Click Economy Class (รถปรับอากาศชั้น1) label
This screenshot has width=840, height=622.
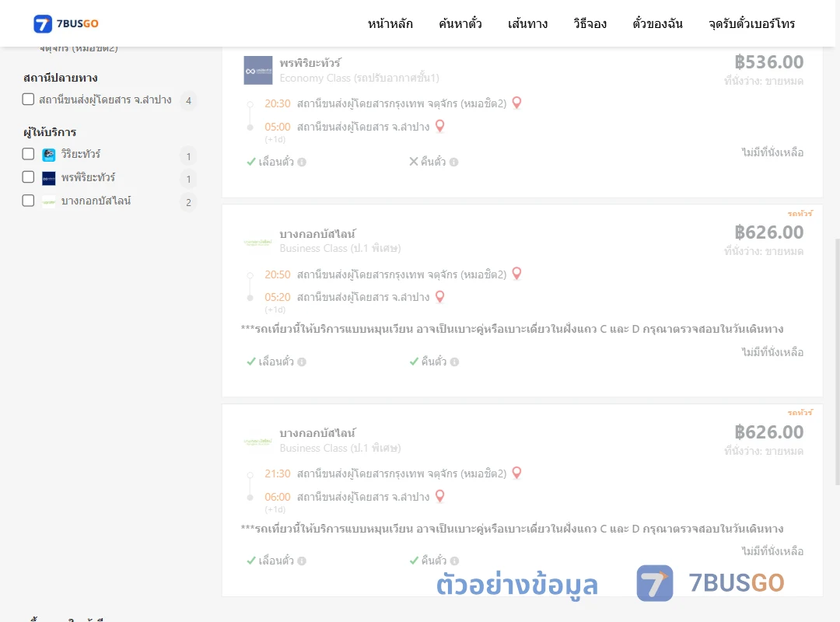(x=359, y=79)
